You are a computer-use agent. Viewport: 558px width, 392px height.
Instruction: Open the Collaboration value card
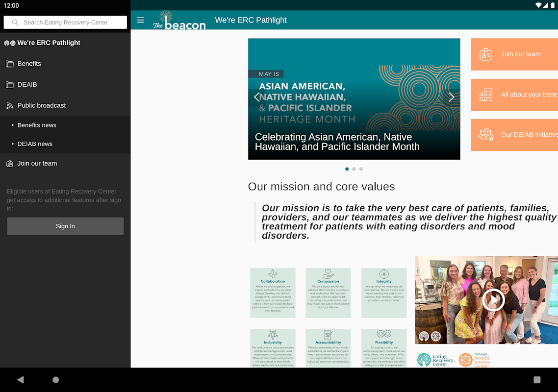pyautogui.click(x=273, y=293)
